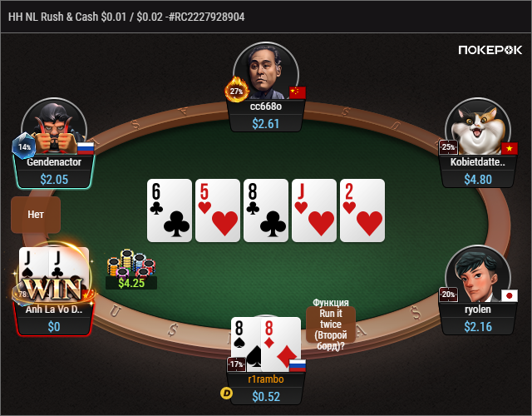Click Kobietdatte's 25% badge

coord(448,147)
